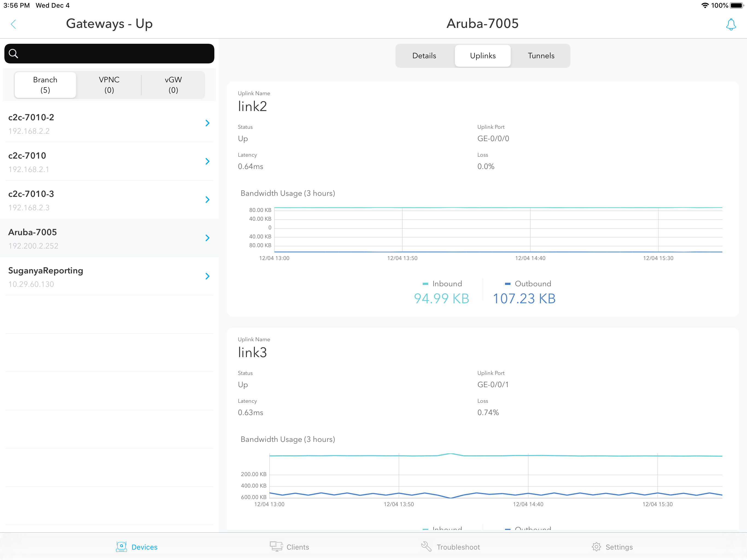
Task: Select the vGW (0) segment
Action: [173, 85]
